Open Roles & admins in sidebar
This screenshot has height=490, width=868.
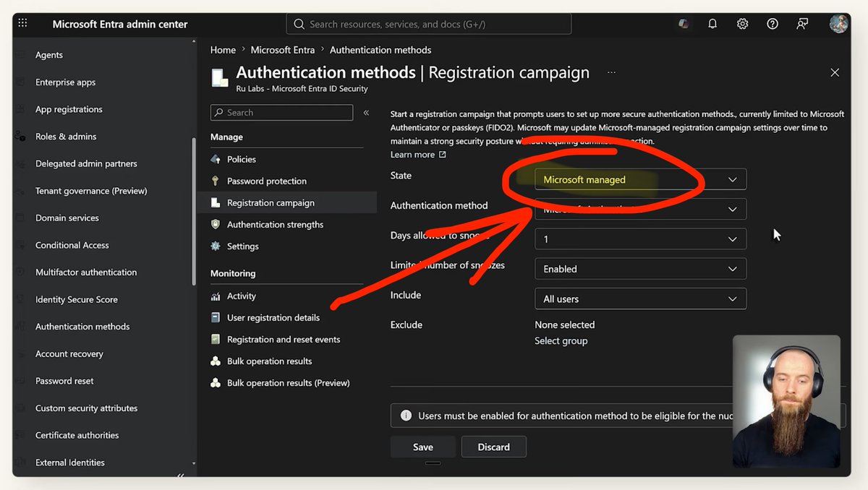coord(66,137)
